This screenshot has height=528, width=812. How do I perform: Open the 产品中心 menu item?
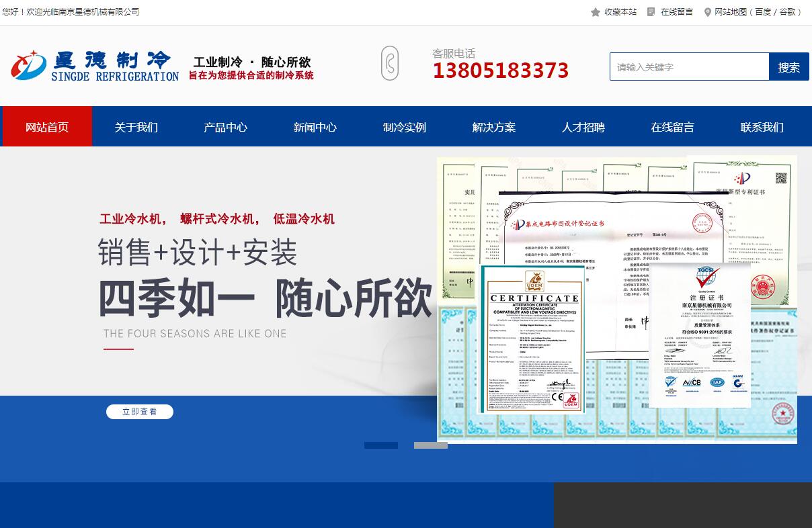pyautogui.click(x=226, y=126)
